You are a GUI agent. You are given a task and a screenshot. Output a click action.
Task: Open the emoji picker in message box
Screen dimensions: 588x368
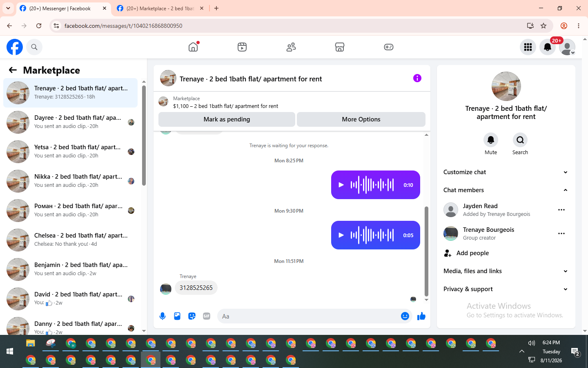pos(405,316)
